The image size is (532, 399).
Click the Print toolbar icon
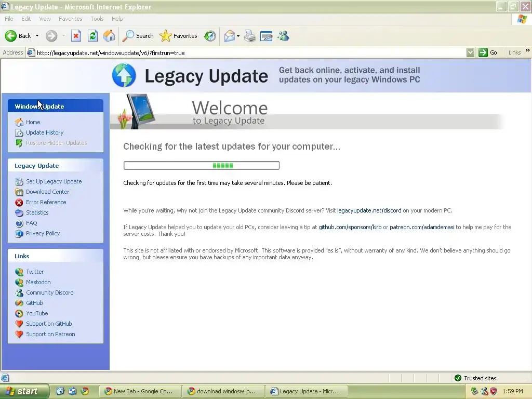[250, 36]
